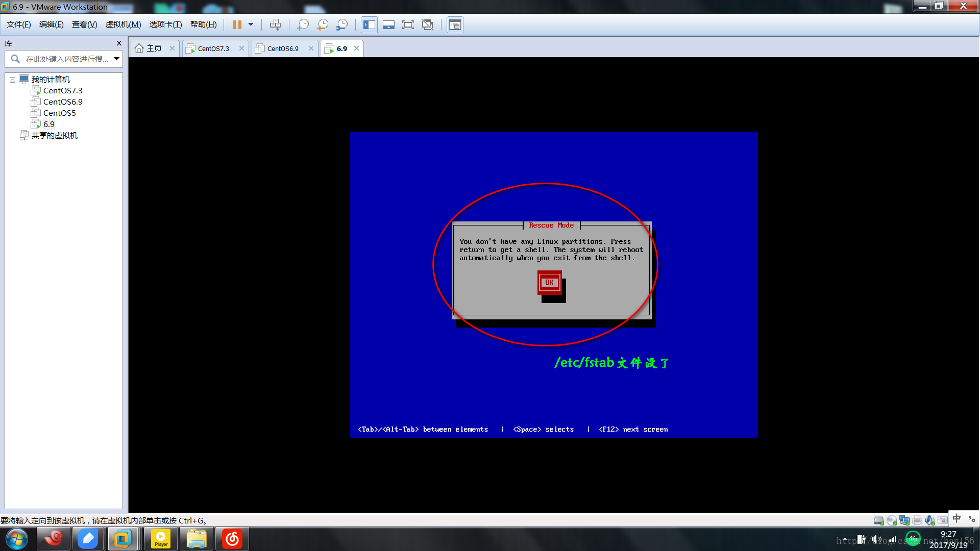Screen dimensions: 980x551
Task: Switch to Unity mode icon
Action: click(x=427, y=24)
